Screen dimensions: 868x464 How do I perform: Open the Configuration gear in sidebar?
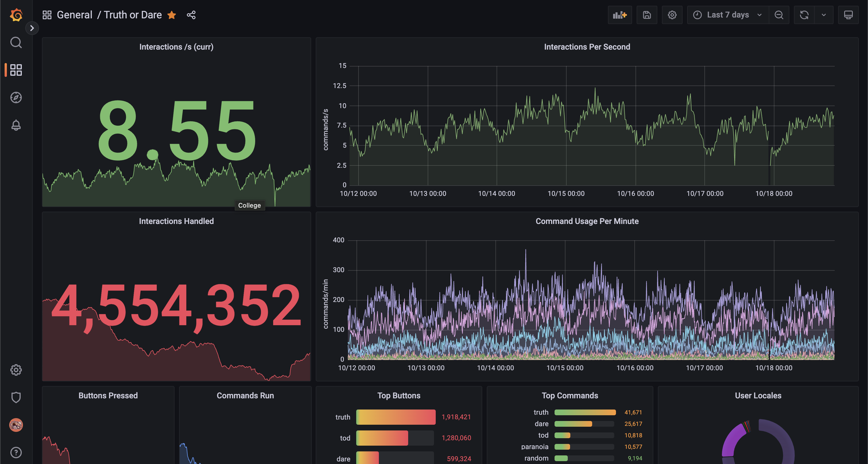16,370
